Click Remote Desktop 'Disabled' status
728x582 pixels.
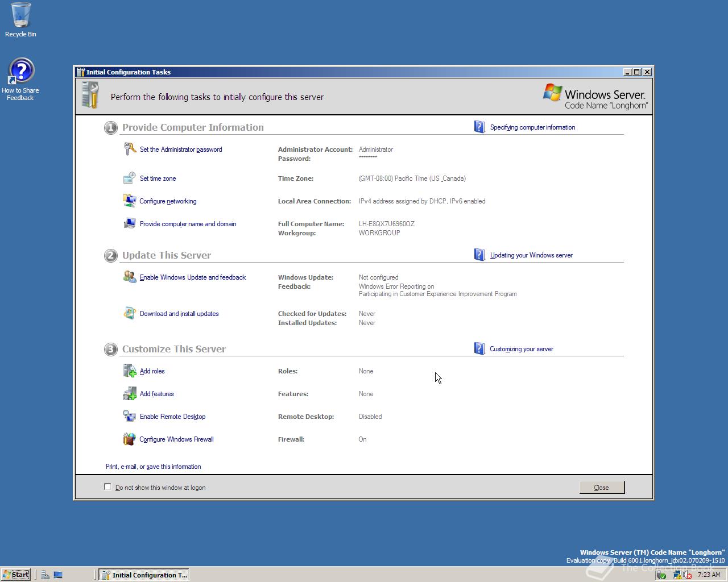click(x=370, y=417)
